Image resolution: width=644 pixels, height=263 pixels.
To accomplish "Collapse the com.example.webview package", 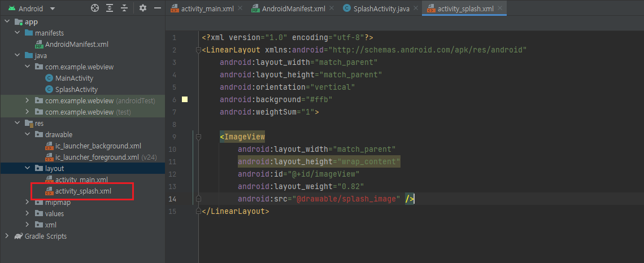I will point(28,67).
